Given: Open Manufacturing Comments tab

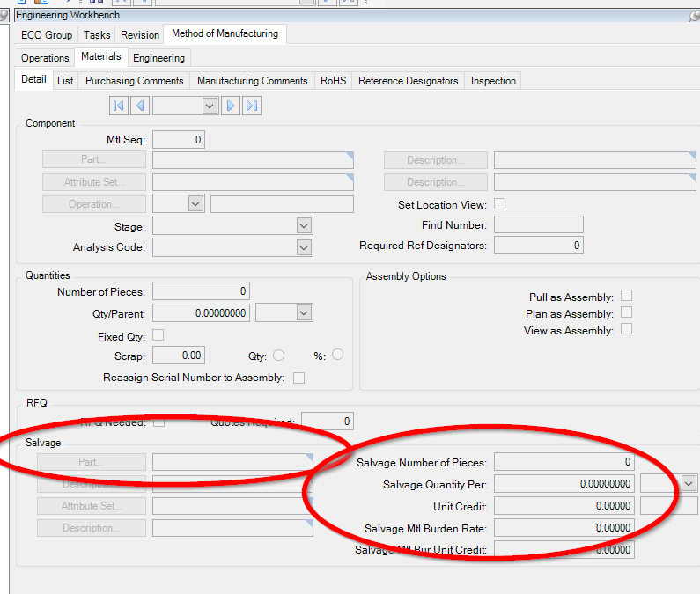Looking at the screenshot, I should point(252,81).
